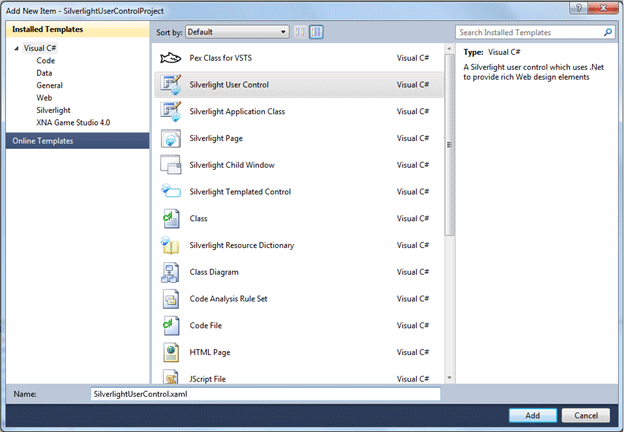Open the Installed Templates section

pyautogui.click(x=78, y=29)
